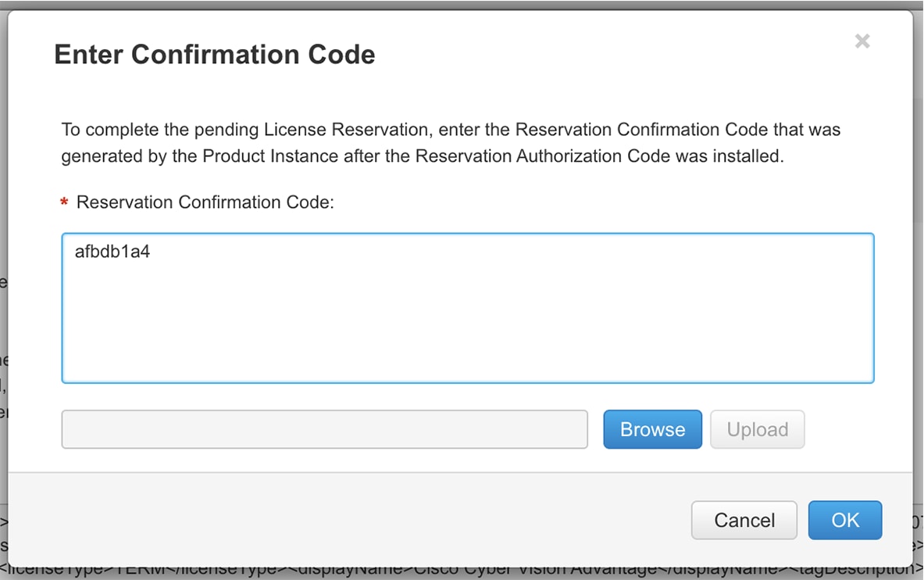Click the red required-field asterisk
The image size is (924, 580).
pyautogui.click(x=64, y=204)
